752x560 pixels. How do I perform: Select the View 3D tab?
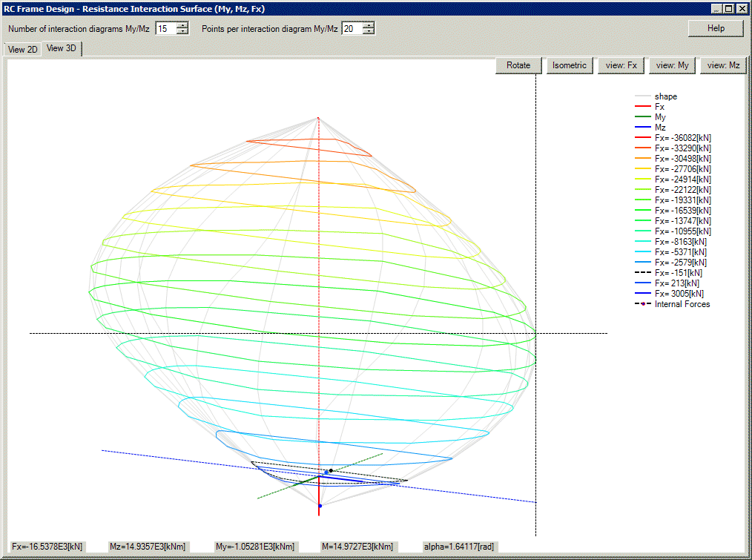[62, 49]
